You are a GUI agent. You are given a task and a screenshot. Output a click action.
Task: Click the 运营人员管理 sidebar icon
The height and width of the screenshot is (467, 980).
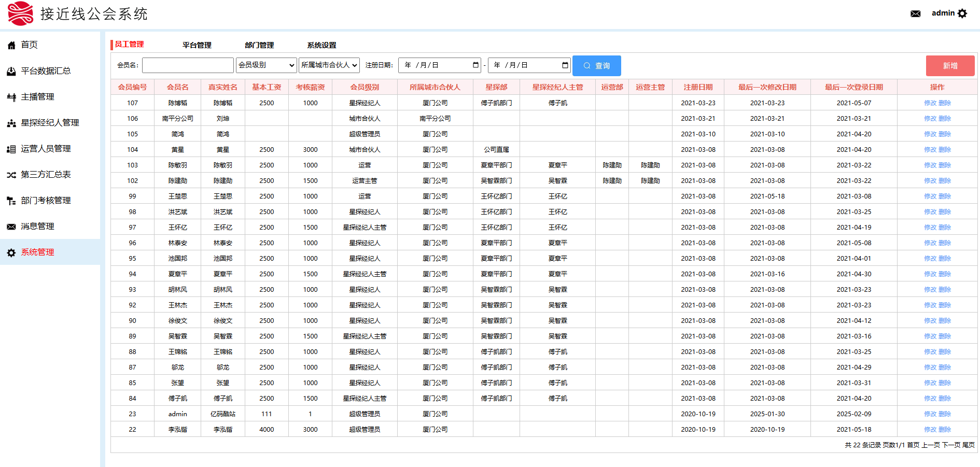coord(11,149)
